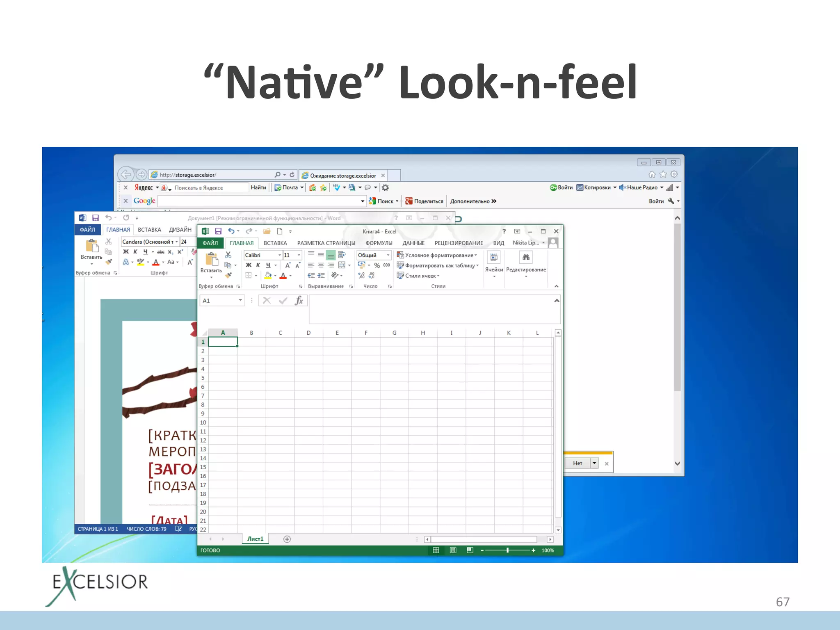Save the Word document via quick access icon
Viewport: 840px width, 630px height.
click(x=95, y=218)
